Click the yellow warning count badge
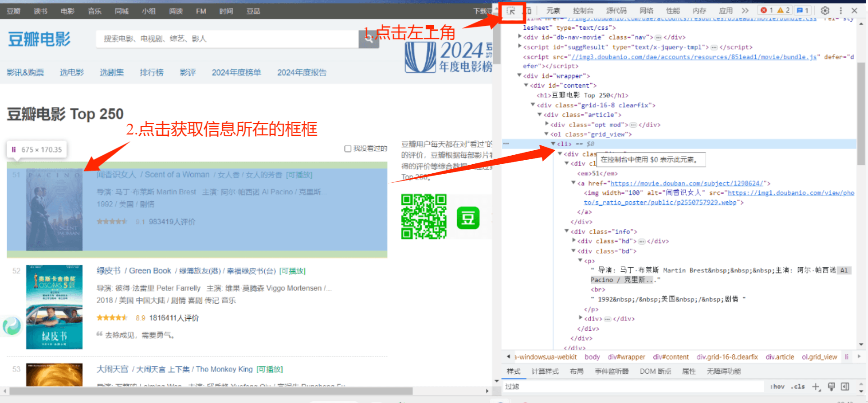The height and width of the screenshot is (403, 868). (x=783, y=10)
